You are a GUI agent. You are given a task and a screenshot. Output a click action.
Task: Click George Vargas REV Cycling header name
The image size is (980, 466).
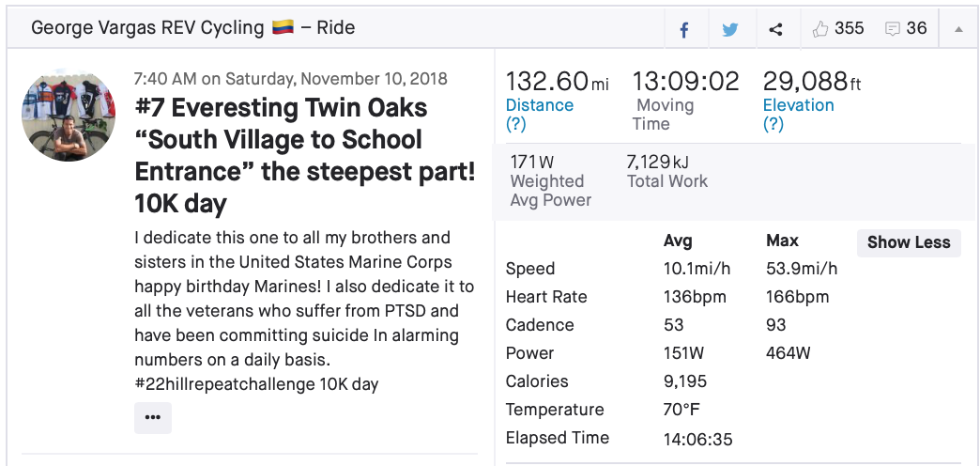147,28
